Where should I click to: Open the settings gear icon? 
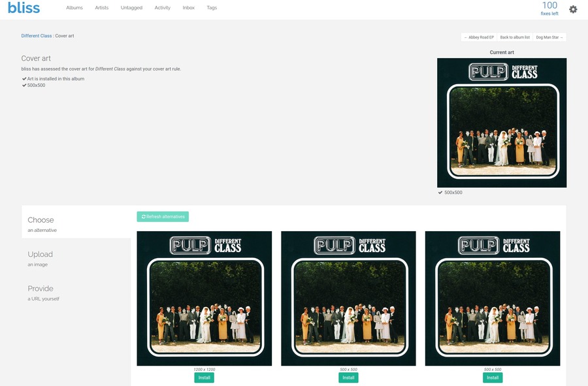pos(573,9)
